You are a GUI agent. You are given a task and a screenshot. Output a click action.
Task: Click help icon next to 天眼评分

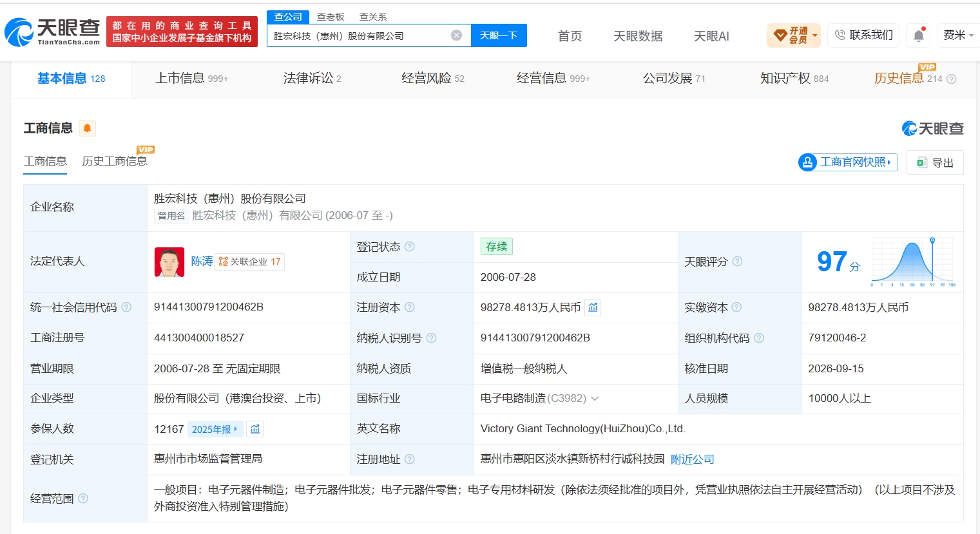pyautogui.click(x=737, y=262)
